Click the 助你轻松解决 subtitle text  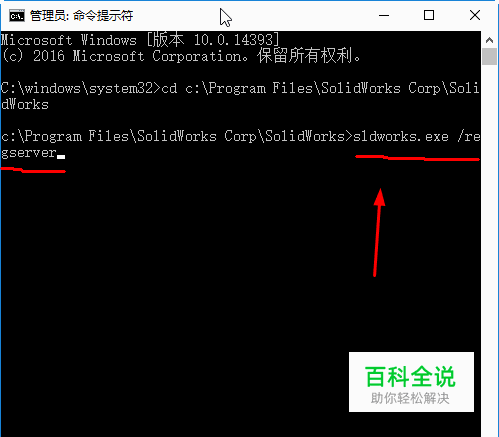tap(410, 398)
